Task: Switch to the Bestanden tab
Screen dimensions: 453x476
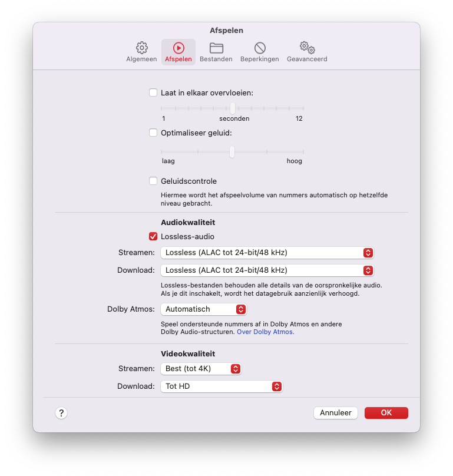Action: tap(216, 52)
